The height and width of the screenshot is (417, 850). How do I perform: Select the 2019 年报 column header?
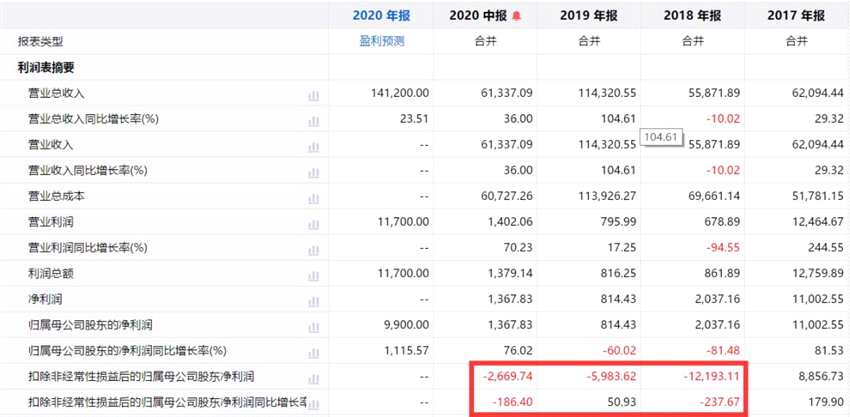coord(588,16)
